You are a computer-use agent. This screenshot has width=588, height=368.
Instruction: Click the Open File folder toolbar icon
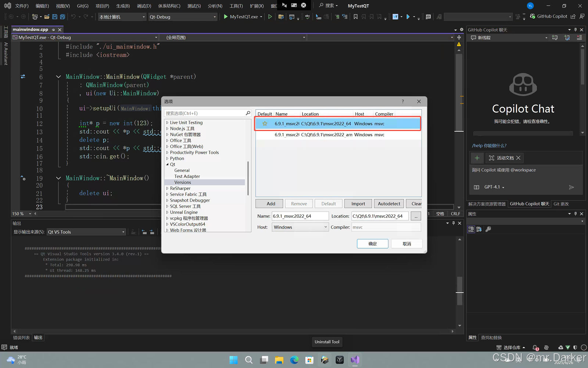(x=47, y=17)
